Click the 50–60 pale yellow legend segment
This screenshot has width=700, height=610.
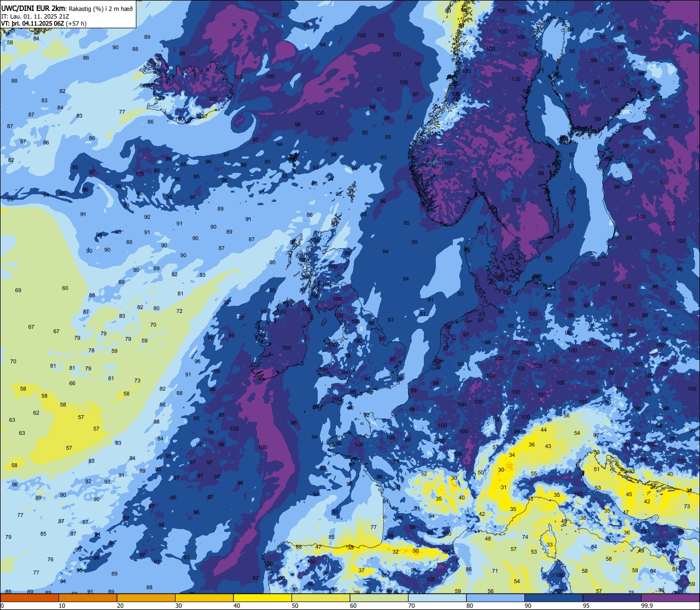(x=320, y=598)
